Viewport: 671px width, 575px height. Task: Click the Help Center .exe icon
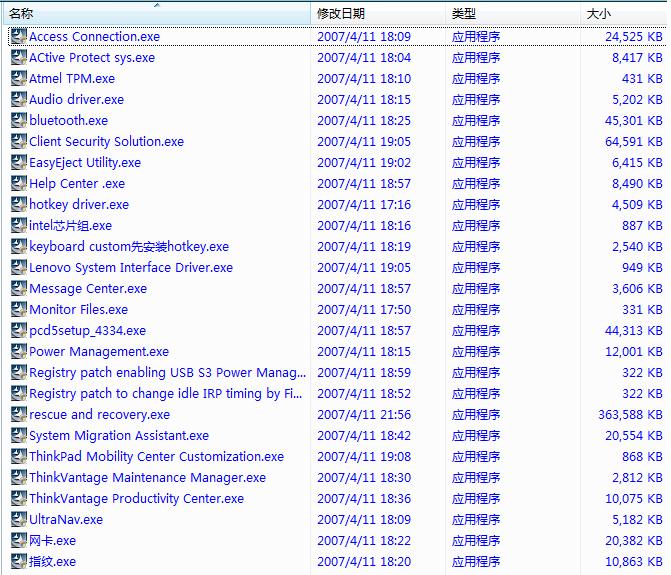pyautogui.click(x=18, y=183)
